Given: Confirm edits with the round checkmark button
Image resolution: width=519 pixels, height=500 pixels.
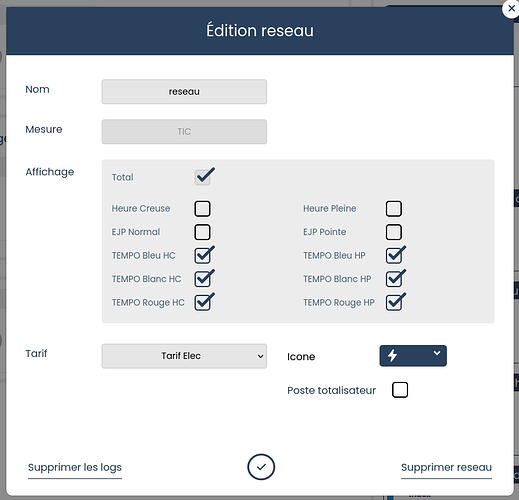Looking at the screenshot, I should [x=261, y=467].
